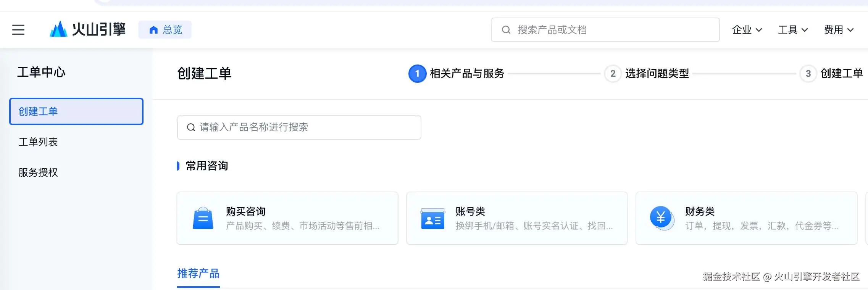Click step 2 选择问题类型
The width and height of the screenshot is (868, 290).
click(647, 73)
